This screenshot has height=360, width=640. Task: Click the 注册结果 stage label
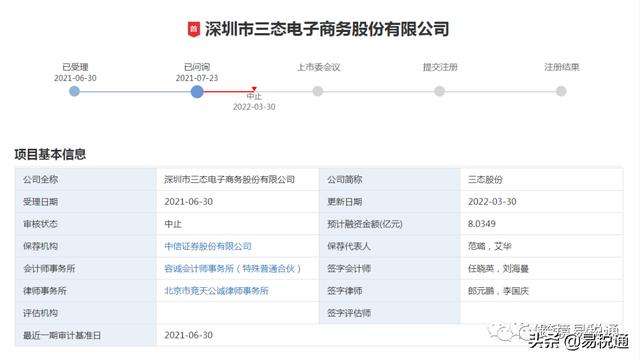tap(562, 67)
